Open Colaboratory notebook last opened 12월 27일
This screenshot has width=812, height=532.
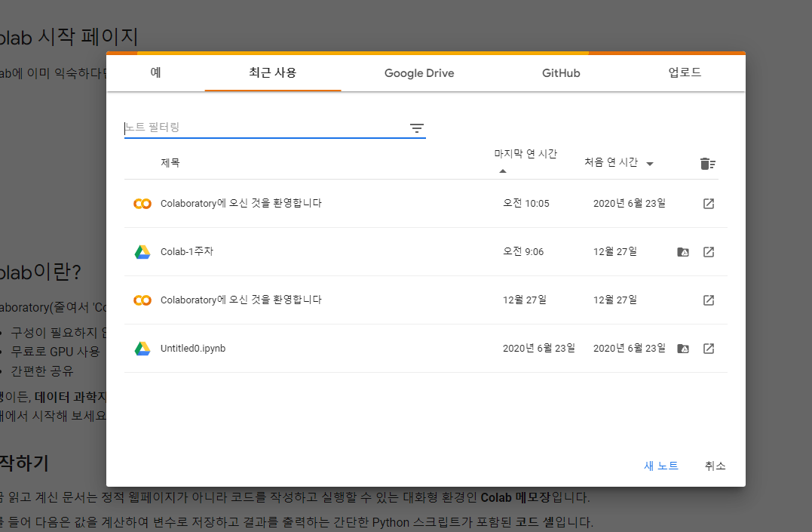pos(241,300)
